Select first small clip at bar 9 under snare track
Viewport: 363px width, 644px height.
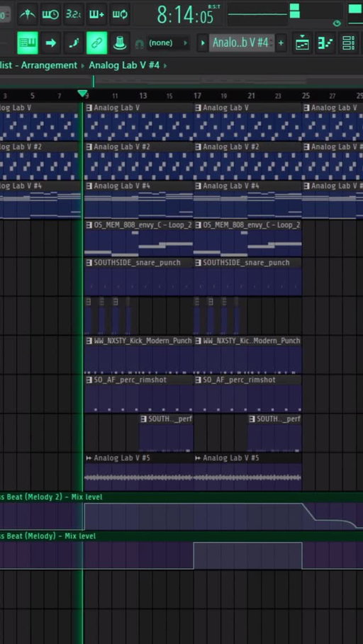pyautogui.click(x=89, y=315)
